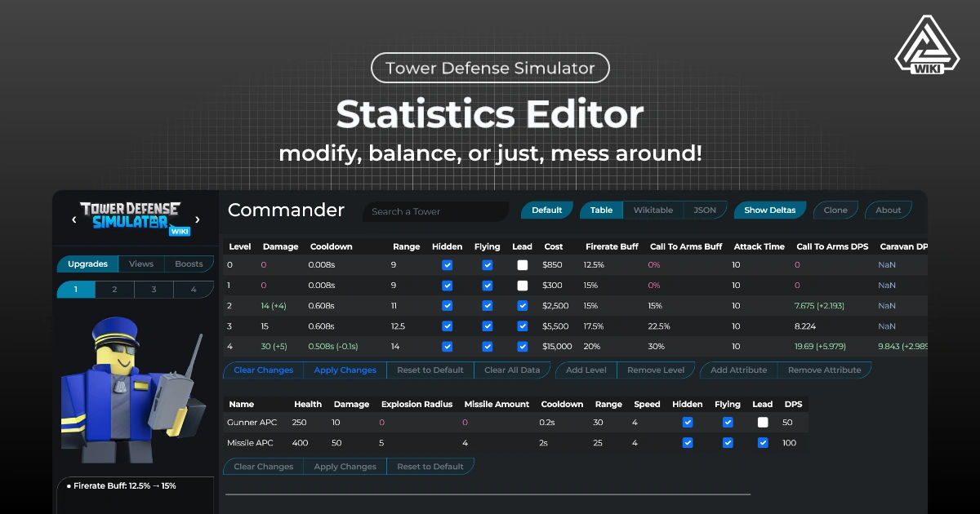Image resolution: width=980 pixels, height=514 pixels.
Task: Switch to the Views tab
Action: [x=140, y=264]
